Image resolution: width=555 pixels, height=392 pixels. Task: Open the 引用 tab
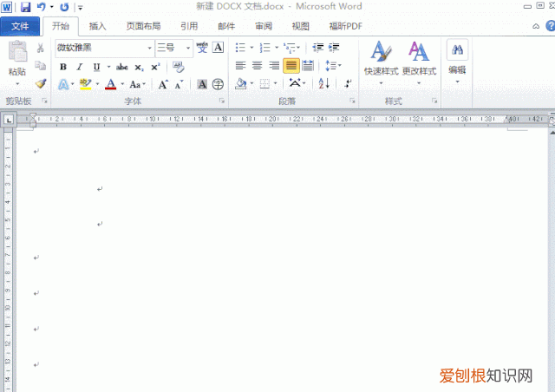(x=189, y=26)
